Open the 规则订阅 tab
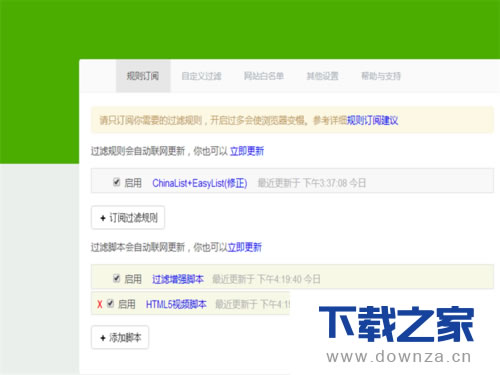 pos(143,76)
